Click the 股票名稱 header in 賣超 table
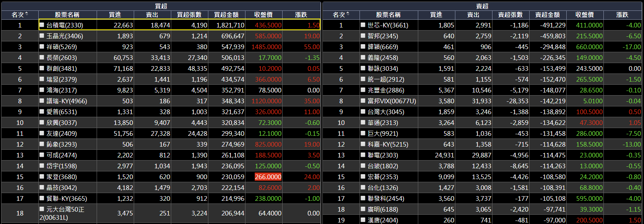644x224 pixels. pos(388,15)
